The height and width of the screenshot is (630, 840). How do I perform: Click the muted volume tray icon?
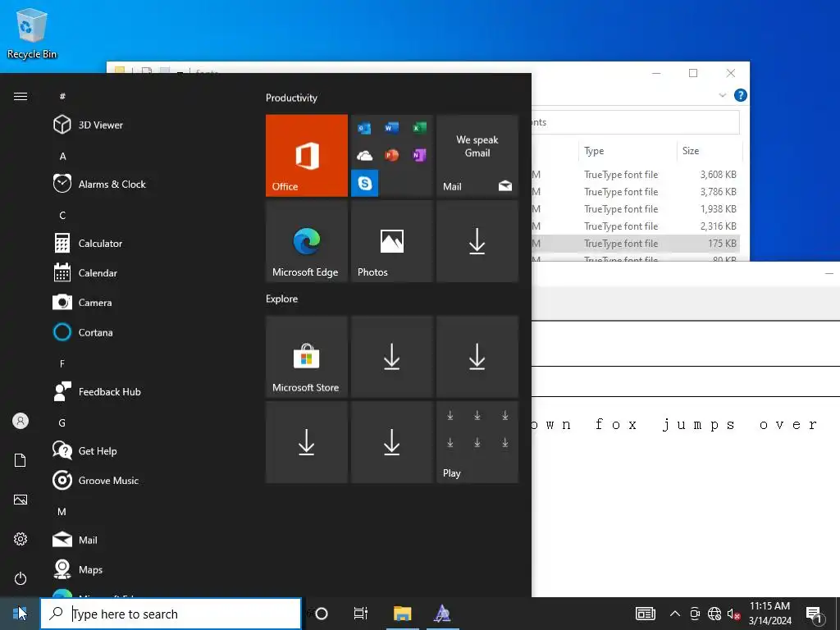pos(733,614)
